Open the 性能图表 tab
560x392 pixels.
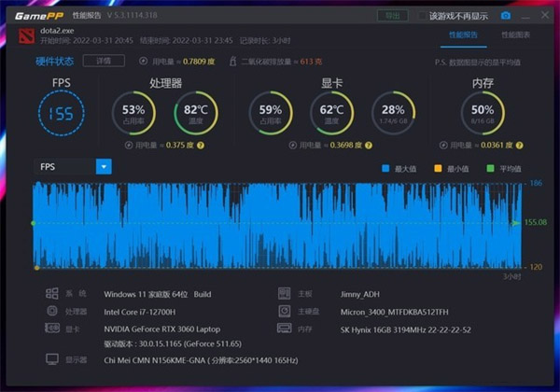coord(516,35)
